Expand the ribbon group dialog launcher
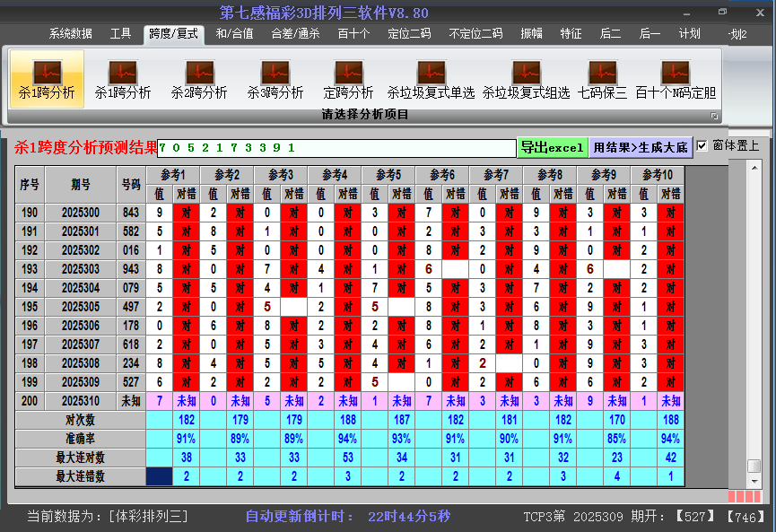 tap(714, 116)
